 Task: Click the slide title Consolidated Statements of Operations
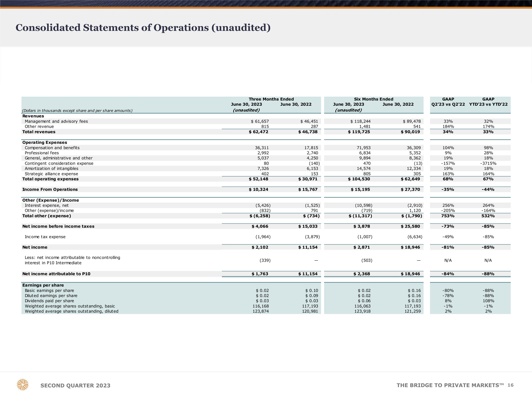click(x=143, y=28)
